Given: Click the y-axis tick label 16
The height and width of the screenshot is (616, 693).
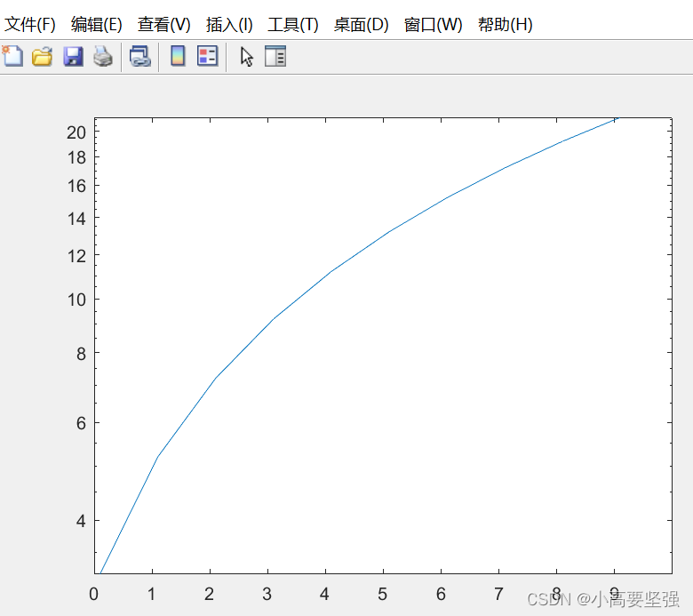Looking at the screenshot, I should click(76, 186).
